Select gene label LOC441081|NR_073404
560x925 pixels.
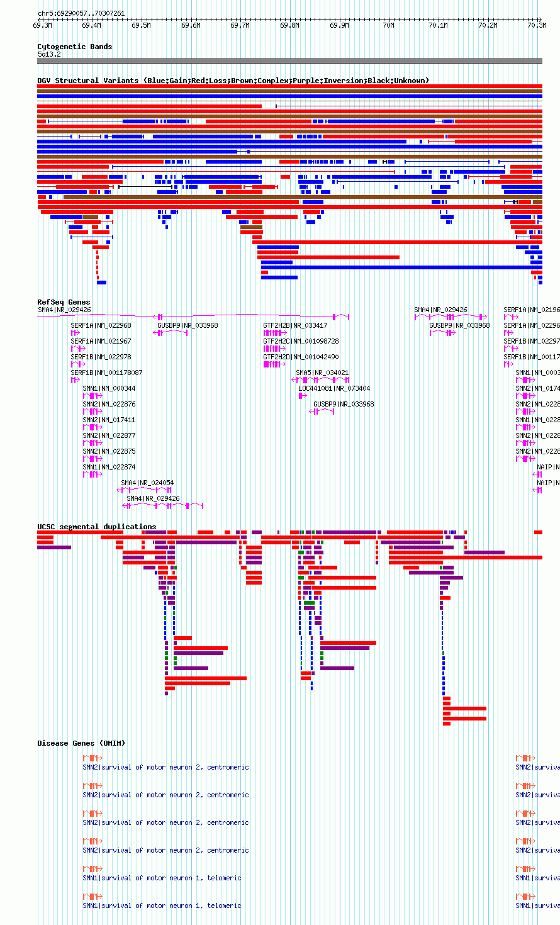coord(334,388)
